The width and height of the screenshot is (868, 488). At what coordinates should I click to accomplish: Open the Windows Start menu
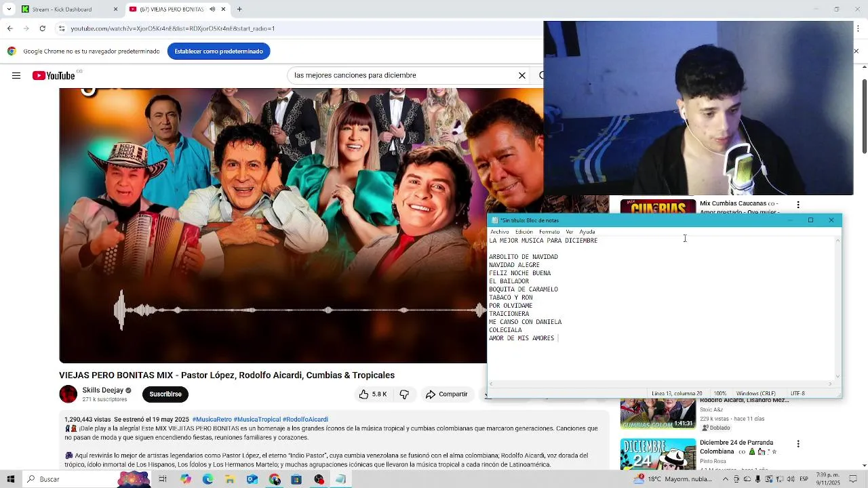(11, 479)
